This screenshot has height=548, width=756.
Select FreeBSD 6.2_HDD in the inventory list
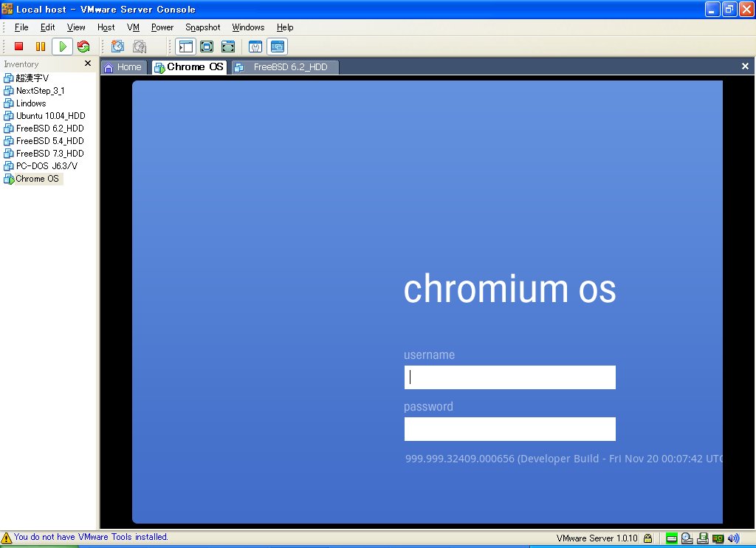44,128
